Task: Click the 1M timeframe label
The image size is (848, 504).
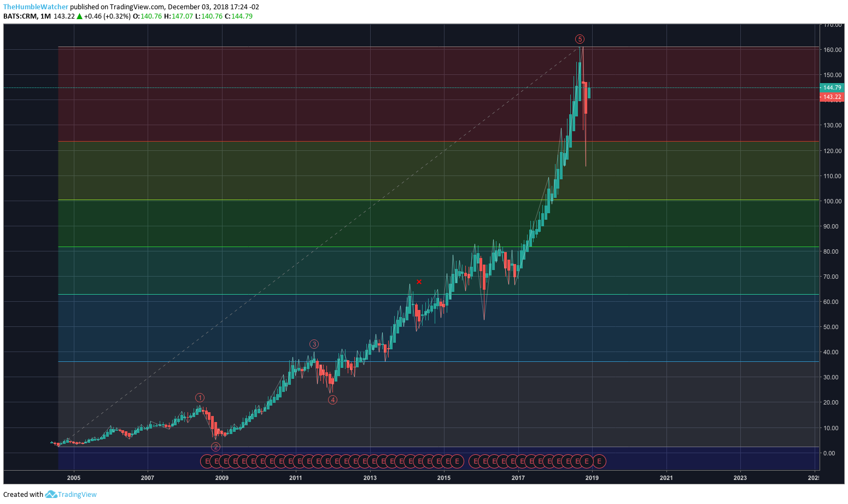Action: (x=46, y=16)
